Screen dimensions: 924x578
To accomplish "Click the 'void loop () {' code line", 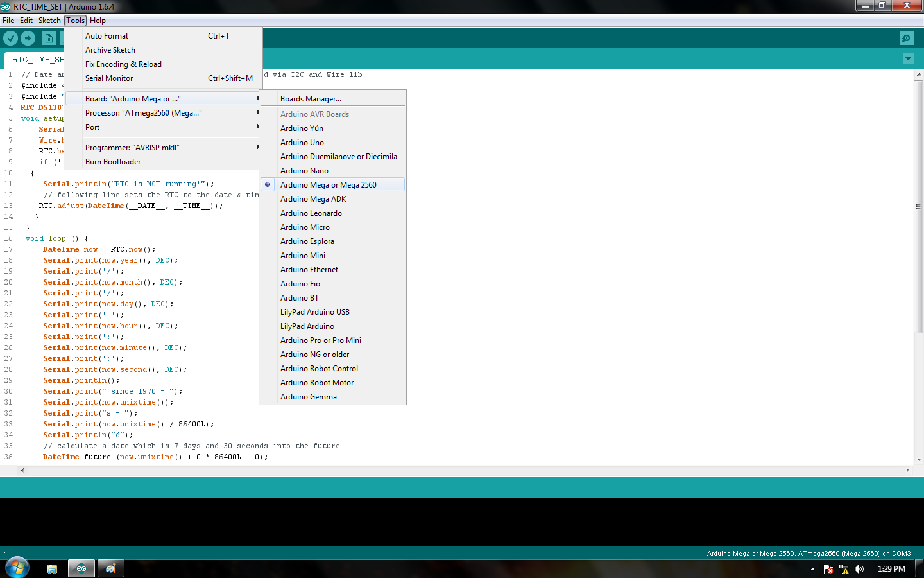I will click(x=56, y=238).
